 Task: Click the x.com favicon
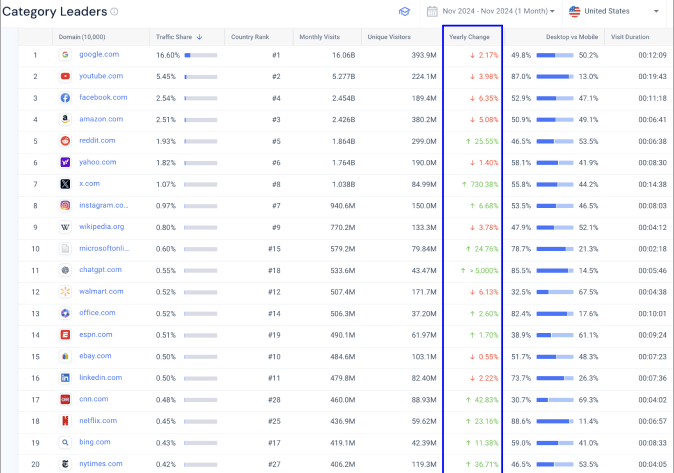pos(65,184)
